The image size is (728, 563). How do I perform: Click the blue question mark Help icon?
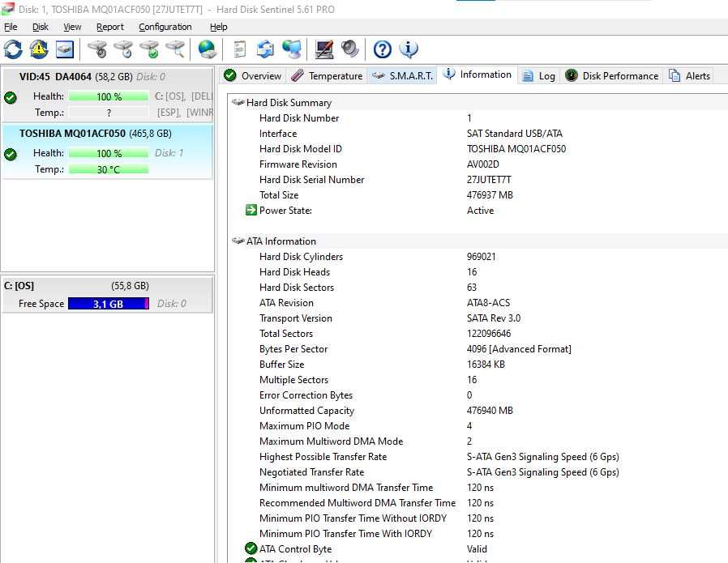point(383,49)
